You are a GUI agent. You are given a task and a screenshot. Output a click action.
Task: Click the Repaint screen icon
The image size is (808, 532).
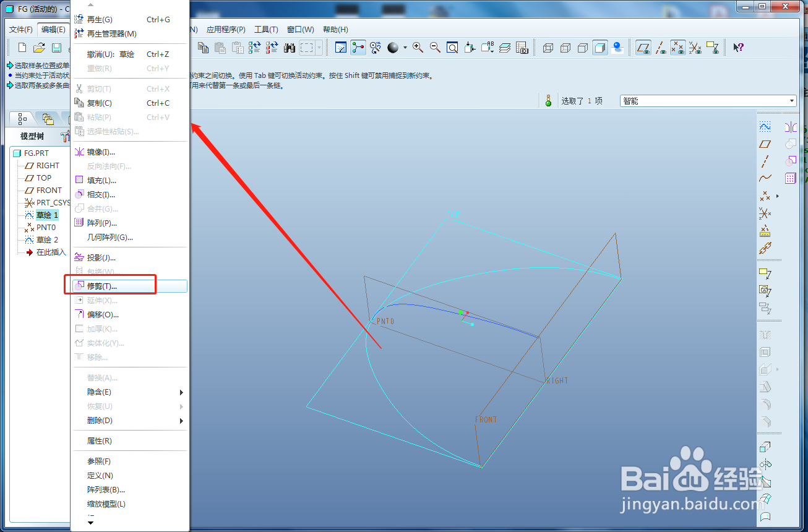coord(341,48)
